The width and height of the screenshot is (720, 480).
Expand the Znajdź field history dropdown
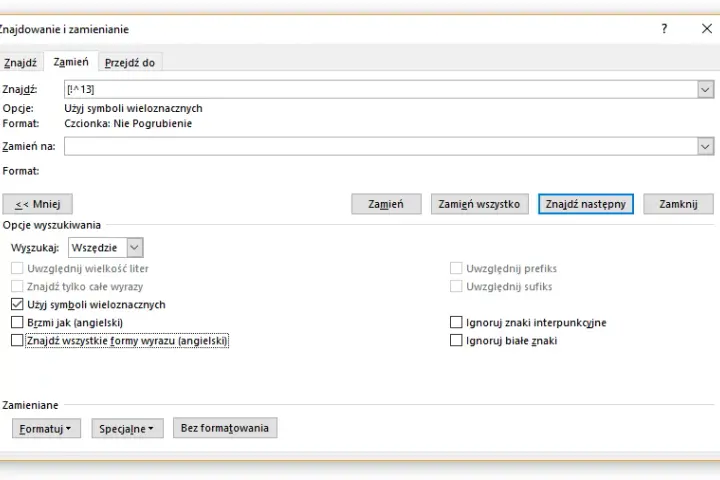pyautogui.click(x=706, y=89)
